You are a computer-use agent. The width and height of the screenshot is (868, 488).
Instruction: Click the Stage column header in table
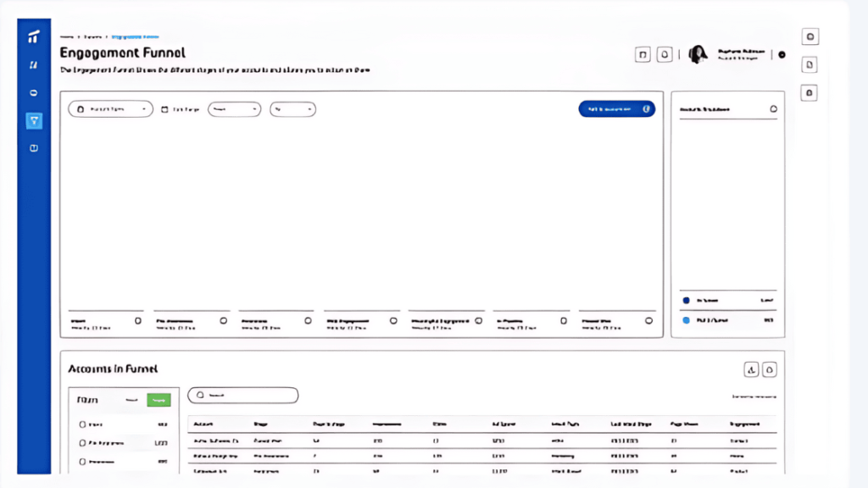(260, 424)
